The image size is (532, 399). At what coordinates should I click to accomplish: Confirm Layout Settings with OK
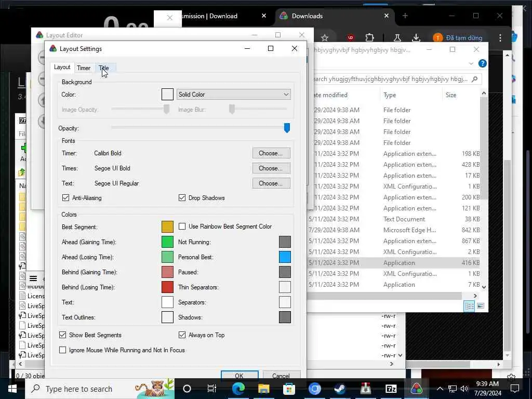click(240, 375)
